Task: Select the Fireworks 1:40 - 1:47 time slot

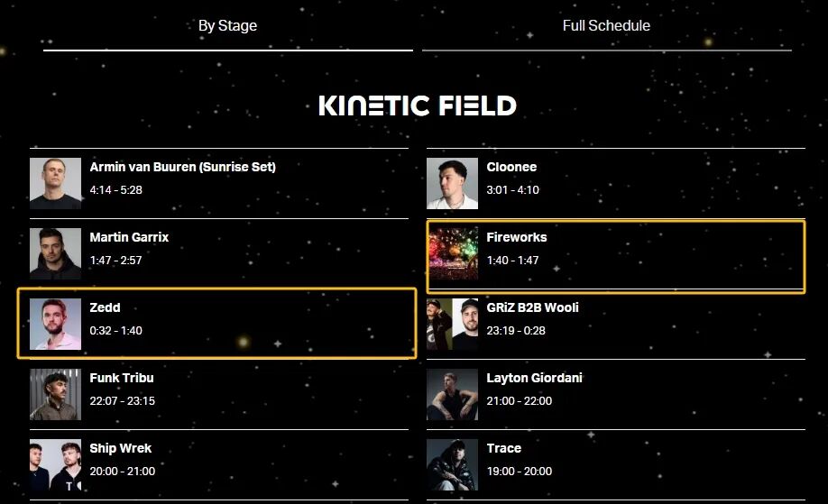Action: [x=512, y=261]
